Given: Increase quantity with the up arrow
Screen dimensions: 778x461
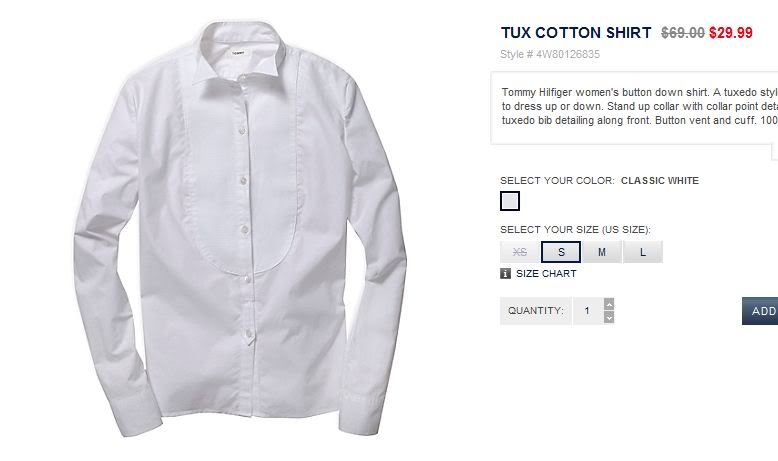Looking at the screenshot, I should [609, 304].
